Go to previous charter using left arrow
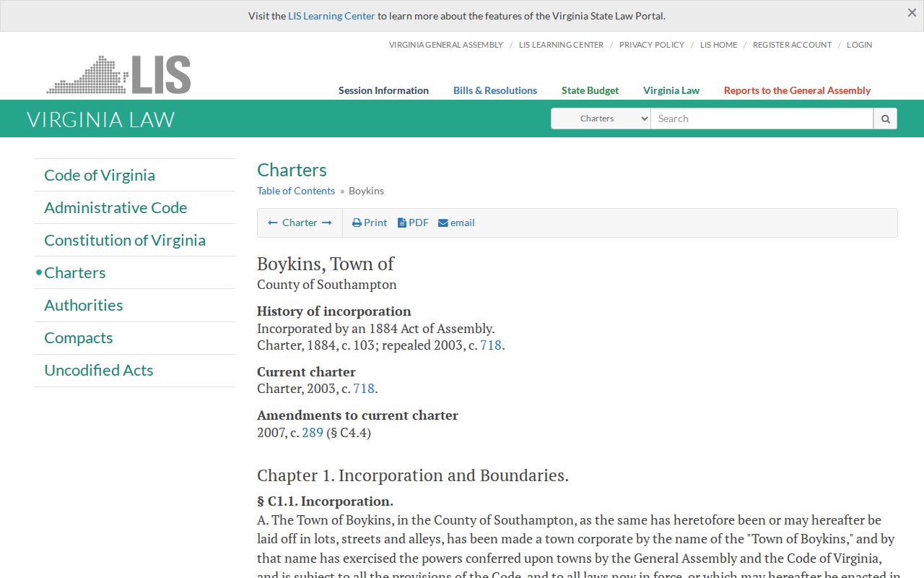This screenshot has width=924, height=578. [x=273, y=223]
